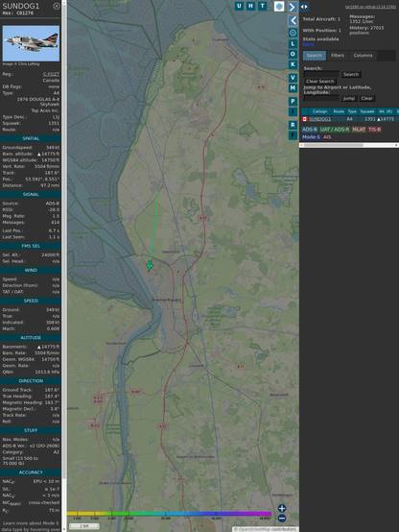Click the right chevron sidebar button
The width and height of the screenshot is (399, 532).
pos(293,7)
